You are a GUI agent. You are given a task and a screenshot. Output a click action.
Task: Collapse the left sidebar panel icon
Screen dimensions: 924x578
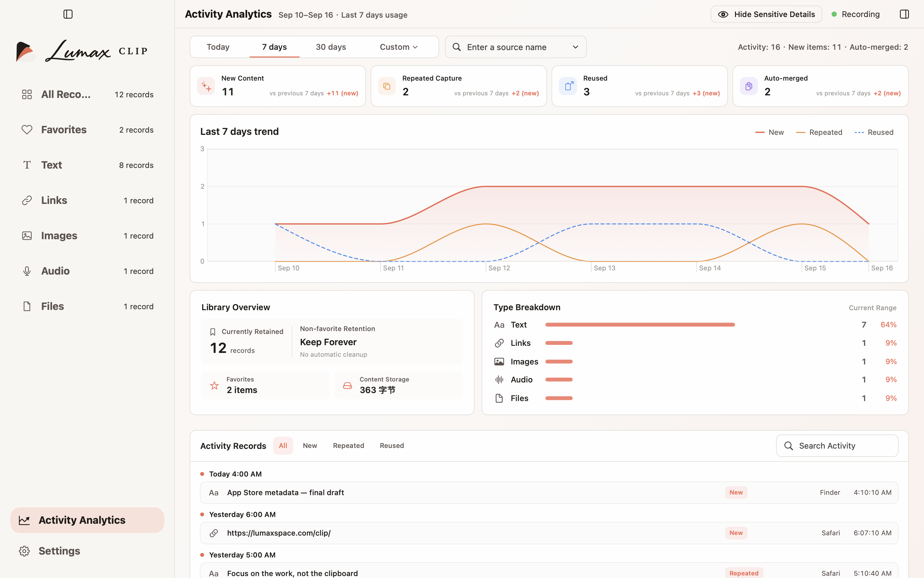pyautogui.click(x=68, y=14)
